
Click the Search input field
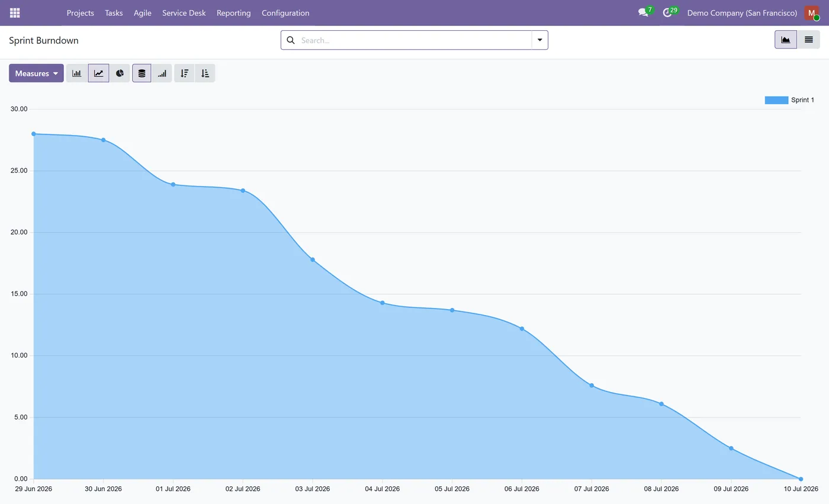414,40
